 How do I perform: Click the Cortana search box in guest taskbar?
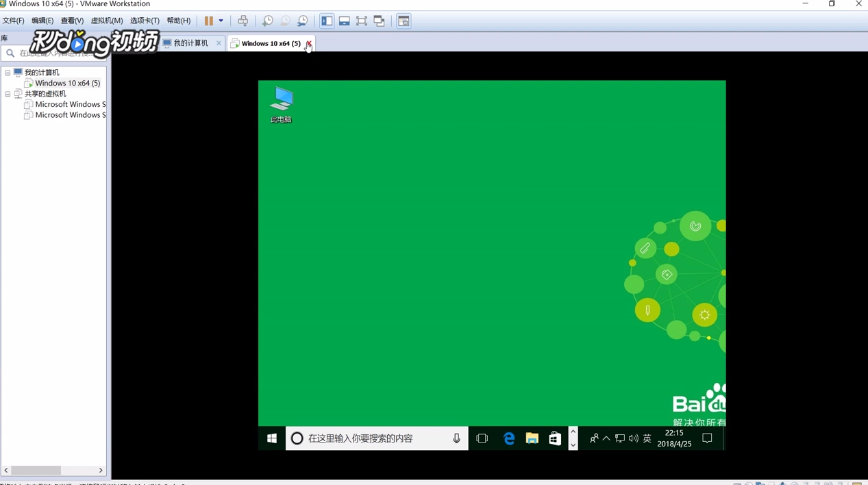coord(377,438)
